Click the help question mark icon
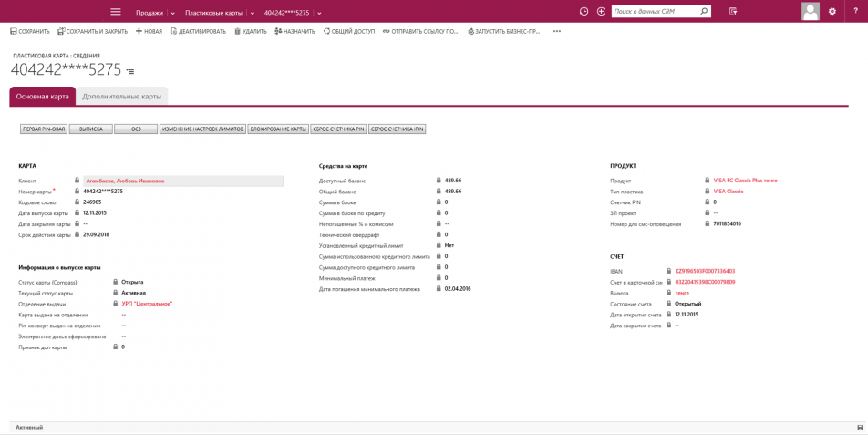868x435 pixels. tap(855, 12)
